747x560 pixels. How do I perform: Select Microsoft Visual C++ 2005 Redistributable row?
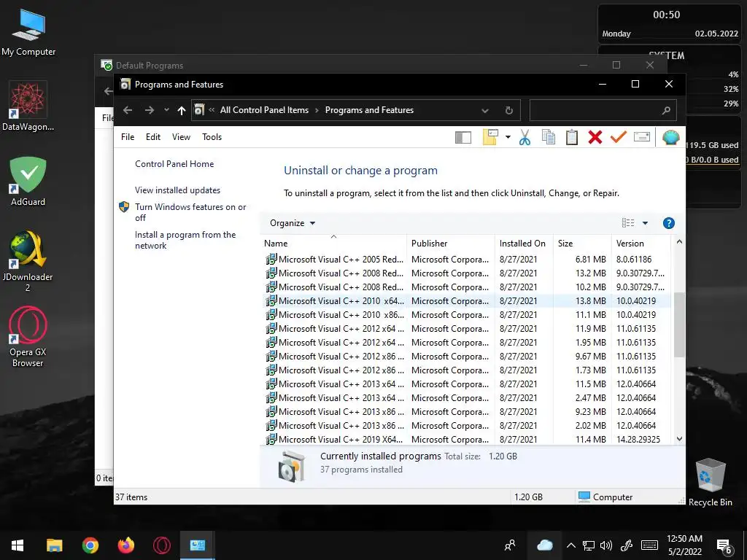pyautogui.click(x=467, y=260)
